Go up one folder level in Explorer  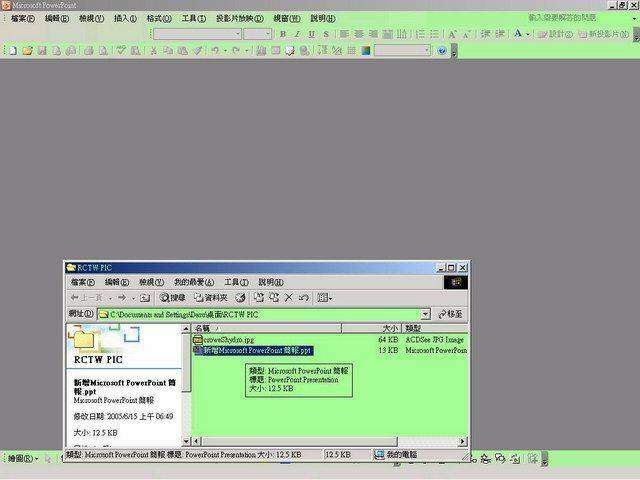click(x=144, y=298)
